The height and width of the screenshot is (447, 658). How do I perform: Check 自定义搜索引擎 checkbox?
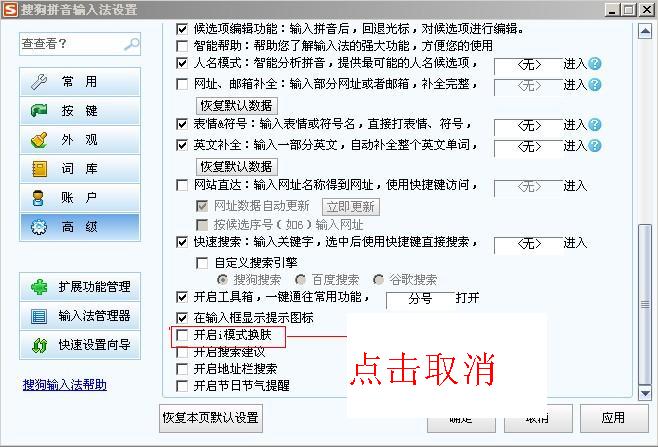(x=202, y=263)
